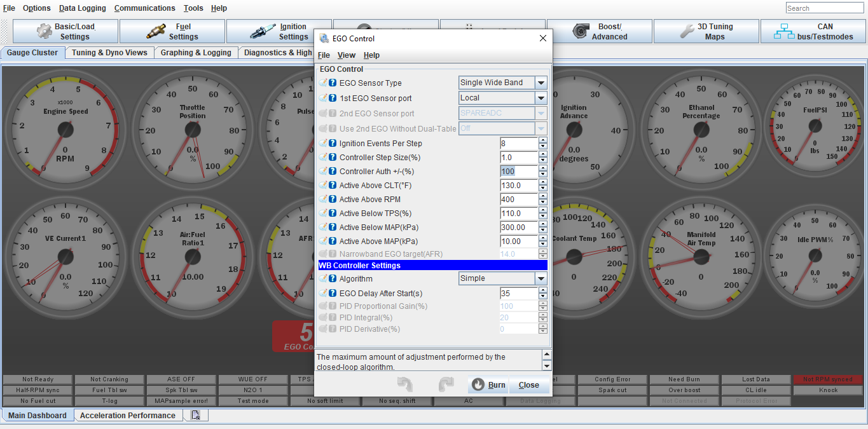Open 3D Tuning Maps wrench button
The image size is (868, 429).
tap(706, 31)
